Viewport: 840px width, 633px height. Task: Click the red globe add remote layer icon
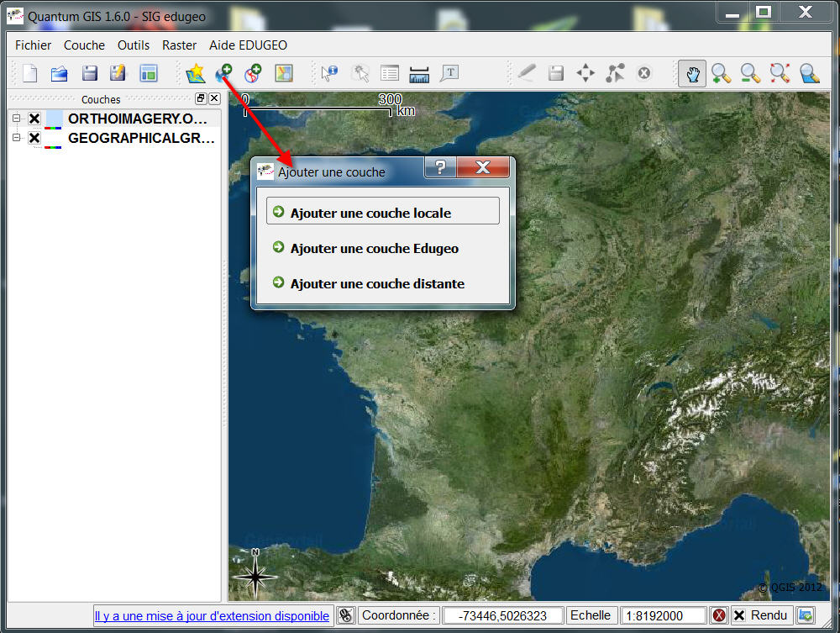coord(253,73)
